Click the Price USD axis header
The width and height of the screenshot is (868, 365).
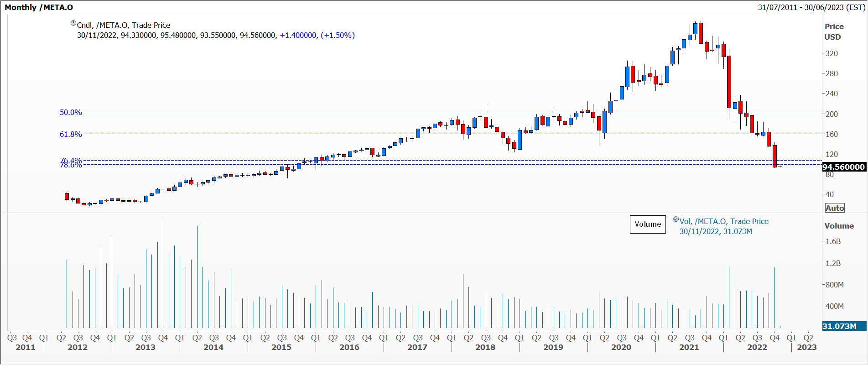pyautogui.click(x=834, y=32)
